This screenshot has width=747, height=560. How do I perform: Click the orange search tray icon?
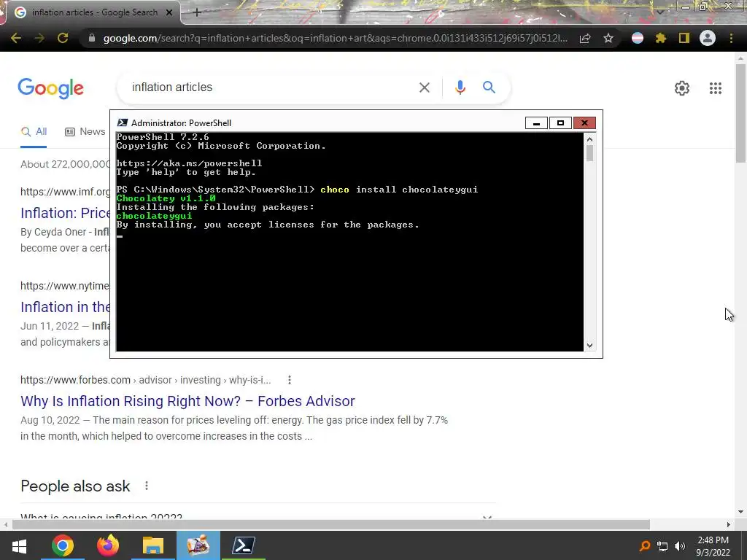click(x=645, y=545)
